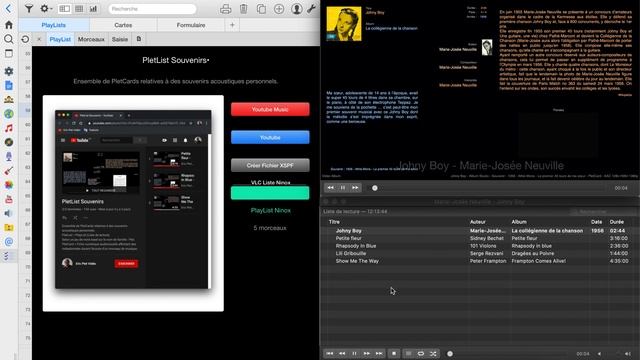This screenshot has width=640, height=360.
Task: Fast forward the upper video player
Action: pyautogui.click(x=355, y=188)
